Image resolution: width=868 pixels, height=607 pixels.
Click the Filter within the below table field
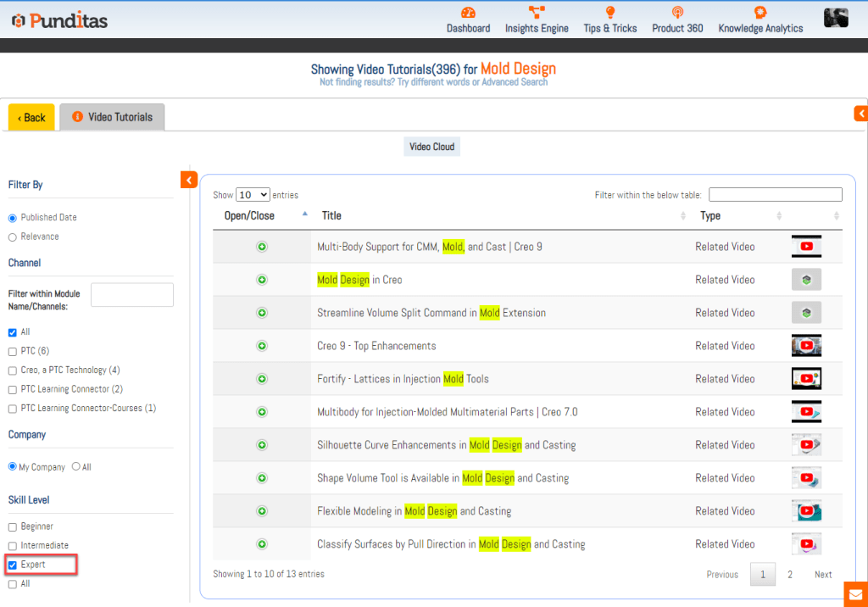coord(775,195)
